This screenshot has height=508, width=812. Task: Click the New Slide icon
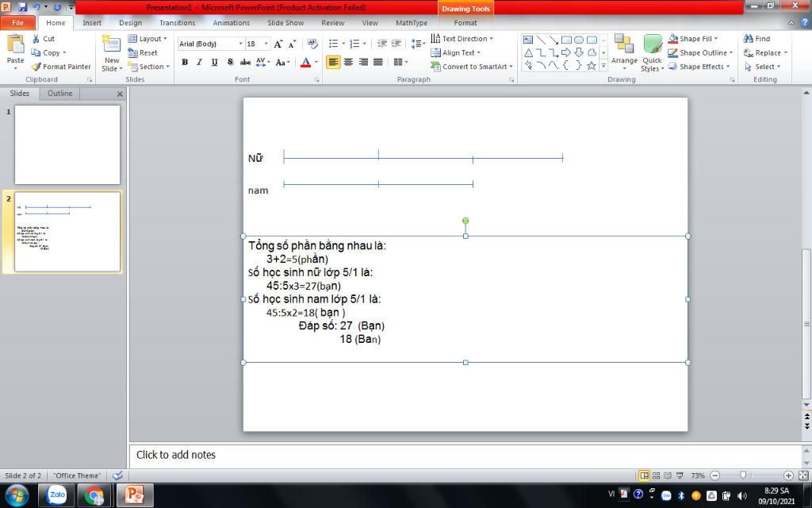click(x=111, y=44)
